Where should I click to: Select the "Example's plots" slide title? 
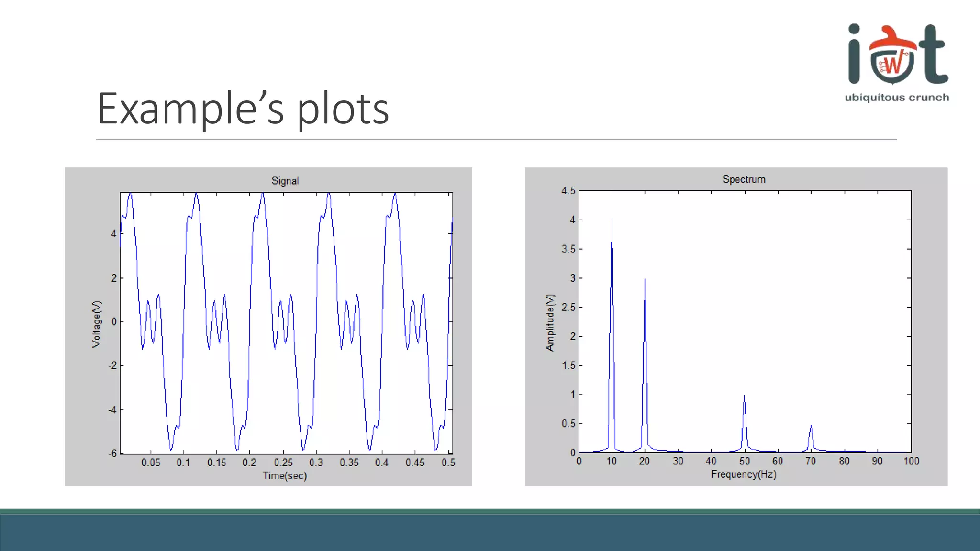coord(243,109)
